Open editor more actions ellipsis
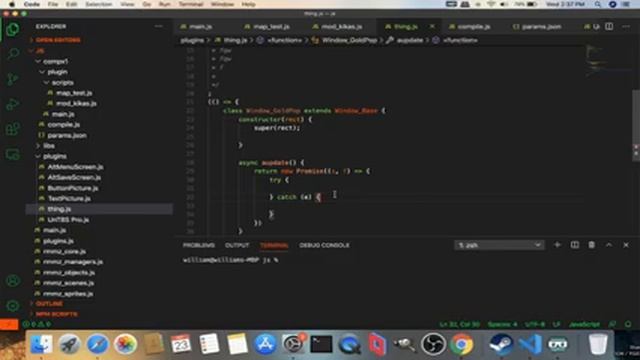 tap(626, 27)
